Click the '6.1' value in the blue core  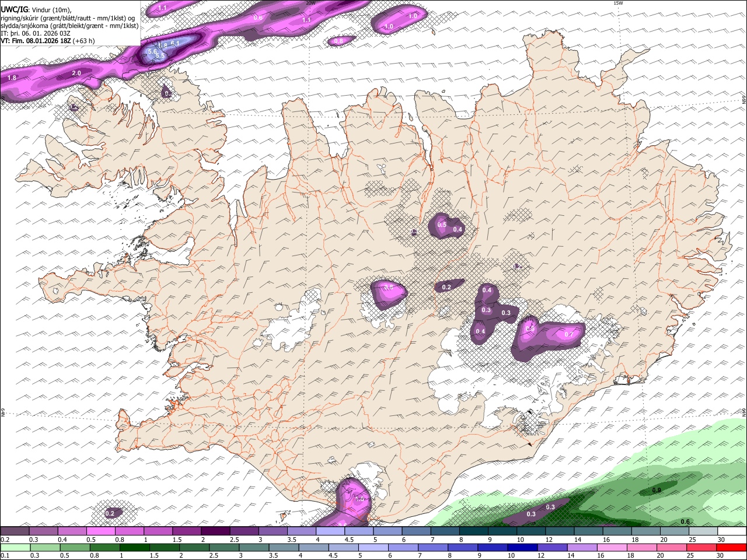(174, 44)
